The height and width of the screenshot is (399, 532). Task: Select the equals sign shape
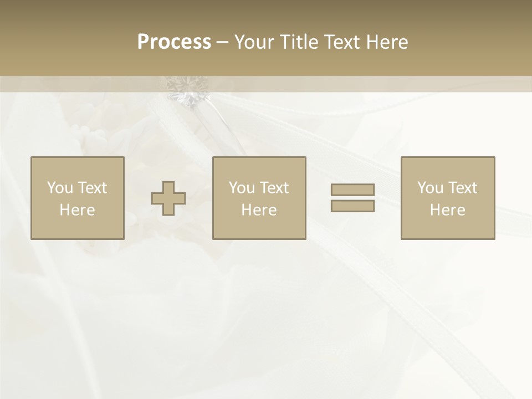coord(352,198)
